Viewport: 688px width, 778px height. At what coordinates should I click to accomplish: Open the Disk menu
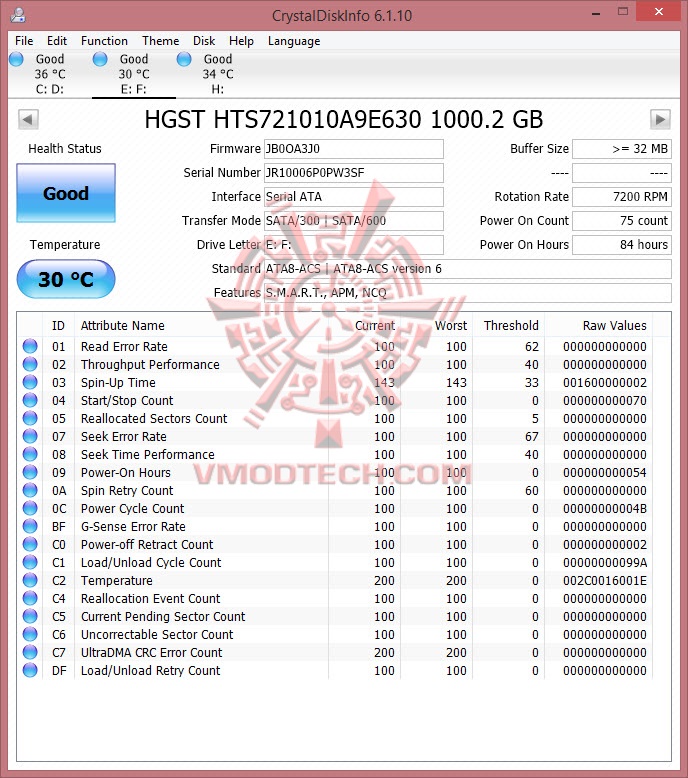(204, 41)
